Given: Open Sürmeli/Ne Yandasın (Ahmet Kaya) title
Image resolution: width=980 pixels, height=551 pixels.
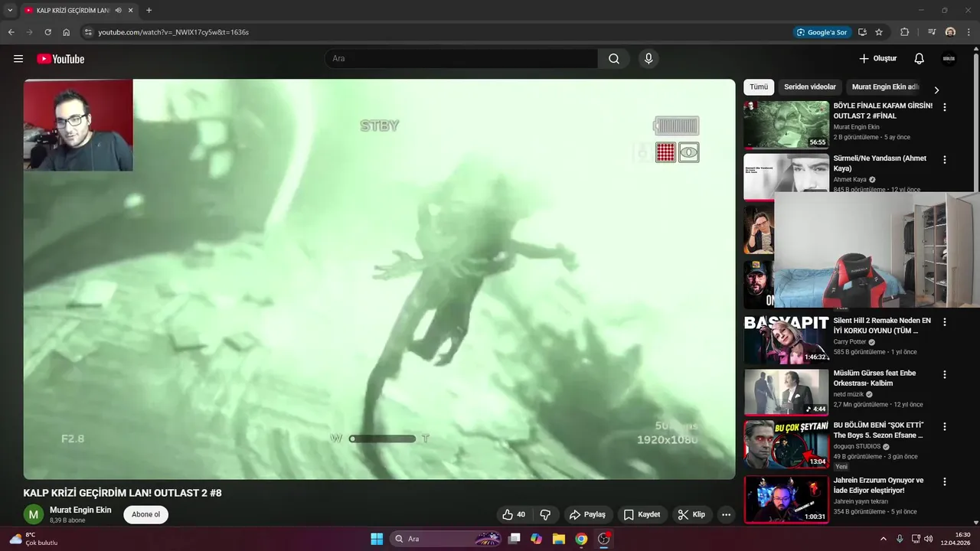Looking at the screenshot, I should click(x=880, y=163).
